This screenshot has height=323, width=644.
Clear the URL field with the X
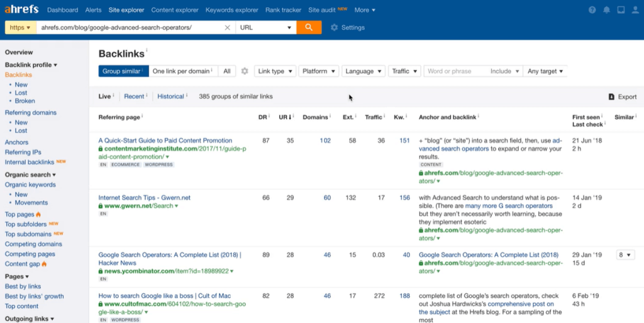point(227,28)
